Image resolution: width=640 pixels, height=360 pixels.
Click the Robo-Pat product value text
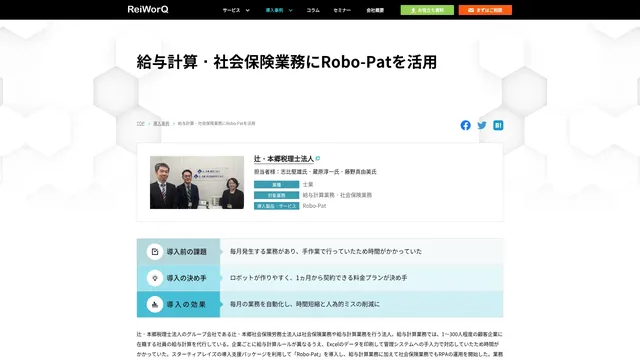[x=314, y=206]
